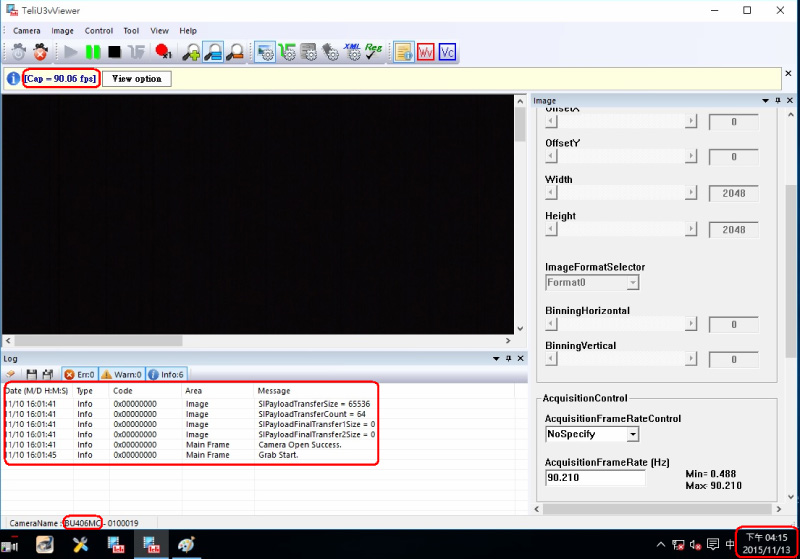The width and height of the screenshot is (800, 559).
Task: Close the yellow info bar
Action: pos(788,73)
